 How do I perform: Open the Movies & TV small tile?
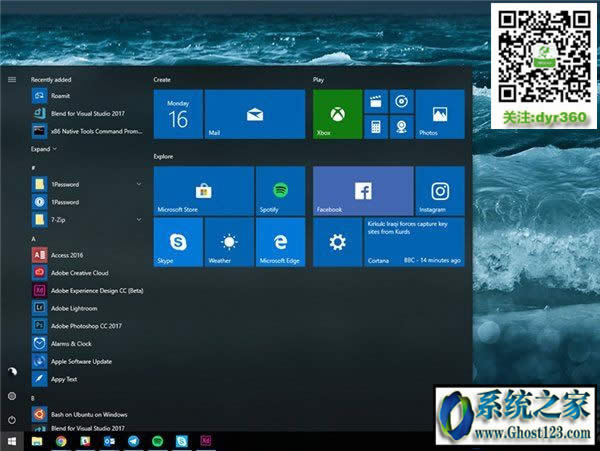[376, 101]
